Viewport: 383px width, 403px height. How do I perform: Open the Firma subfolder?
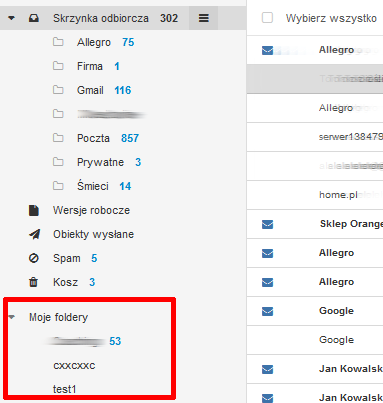[90, 66]
